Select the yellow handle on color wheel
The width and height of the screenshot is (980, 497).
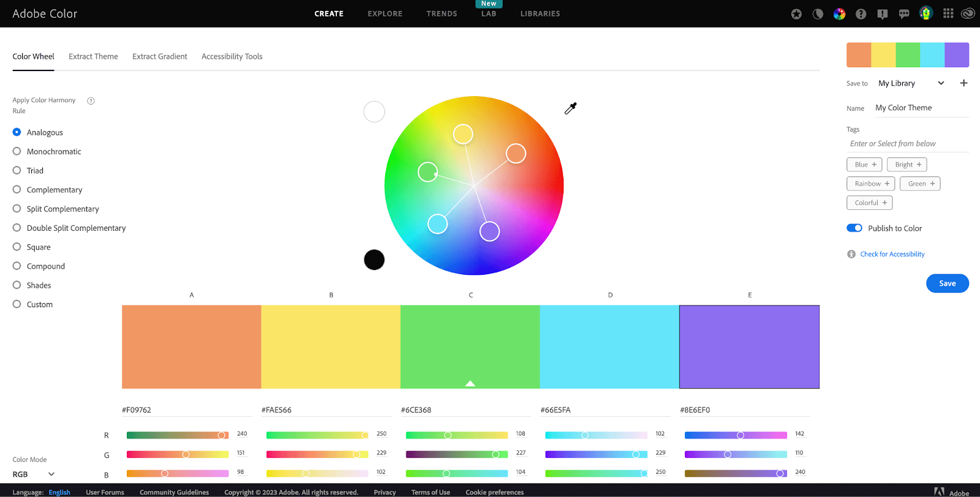click(x=463, y=134)
